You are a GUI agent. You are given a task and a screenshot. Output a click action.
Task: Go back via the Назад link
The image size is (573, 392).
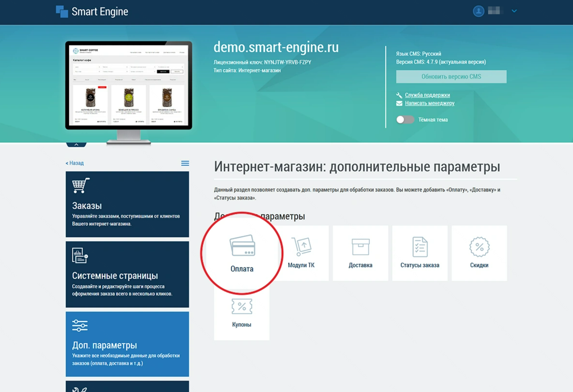pyautogui.click(x=75, y=163)
